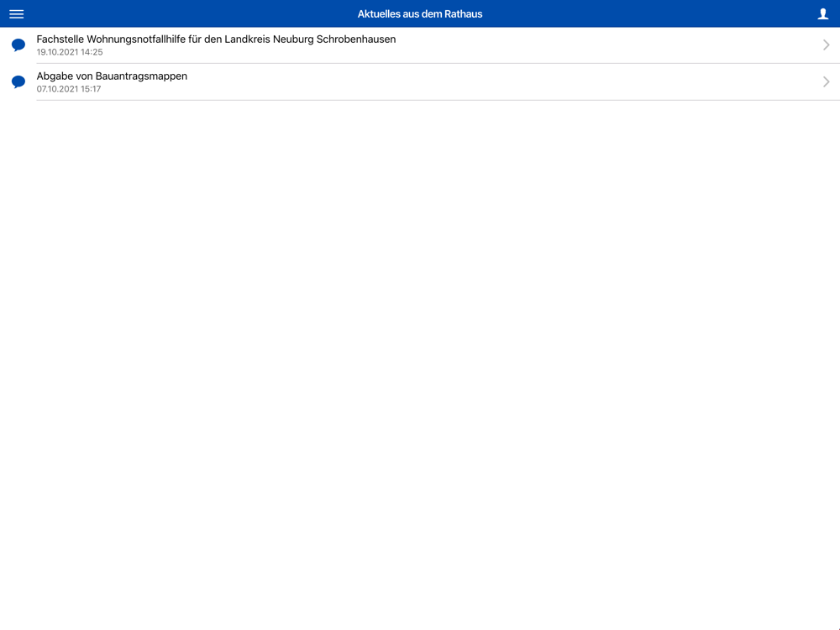Tap speech bubble icon beside Abgabe von Bauantragsmappen
This screenshot has width=840, height=630.
pyautogui.click(x=18, y=82)
